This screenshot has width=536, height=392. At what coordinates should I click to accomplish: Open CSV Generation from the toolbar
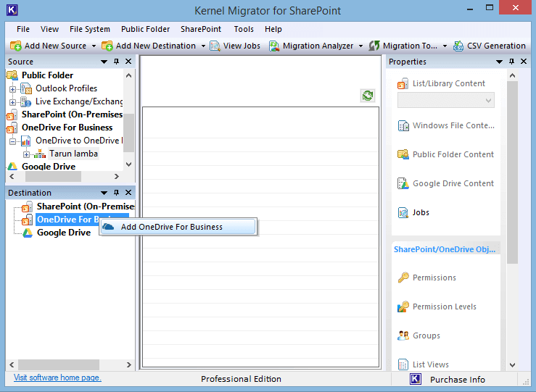[x=489, y=46]
